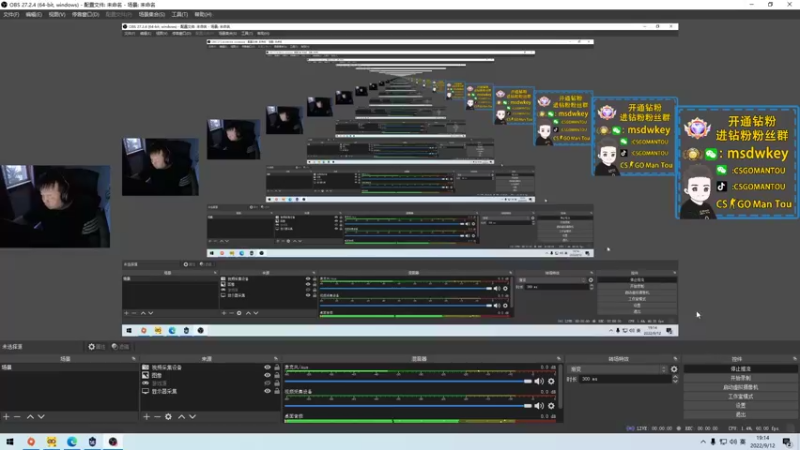Toggle visibility of display capture source

coord(267,391)
